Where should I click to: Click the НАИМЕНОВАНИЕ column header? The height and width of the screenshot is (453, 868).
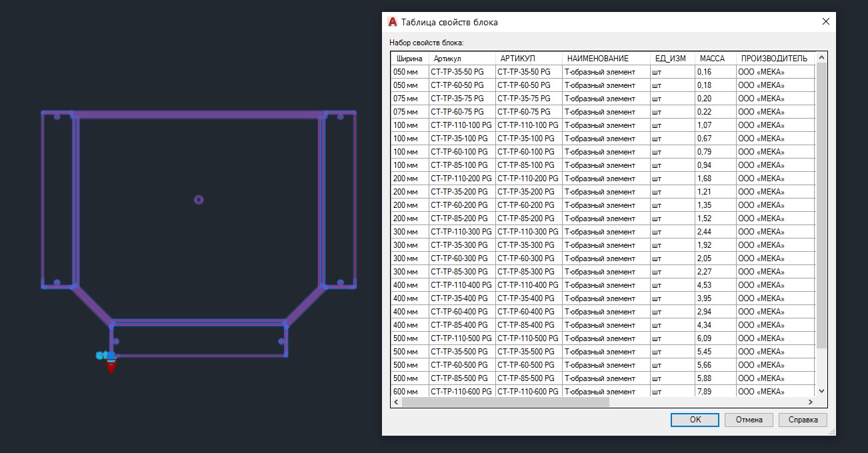point(606,59)
